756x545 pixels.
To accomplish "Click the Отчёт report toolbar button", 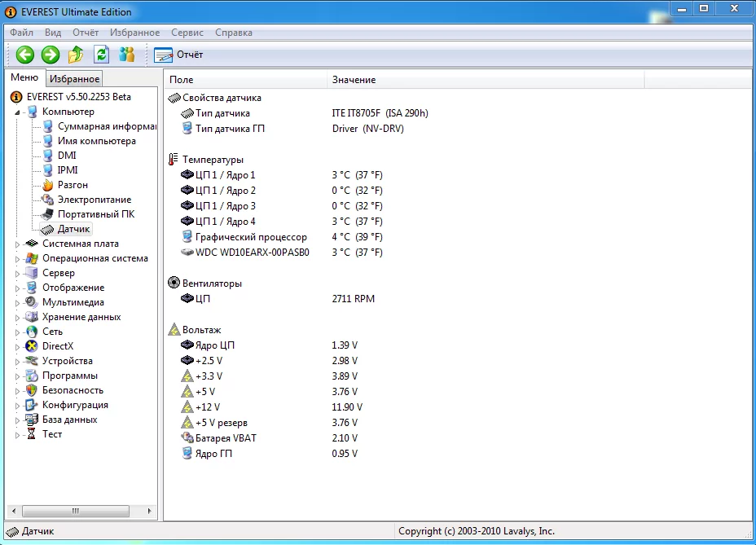I will pos(179,55).
